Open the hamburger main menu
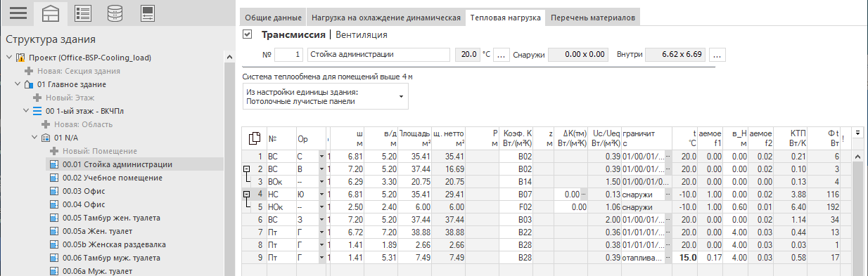868x276 pixels. [18, 13]
